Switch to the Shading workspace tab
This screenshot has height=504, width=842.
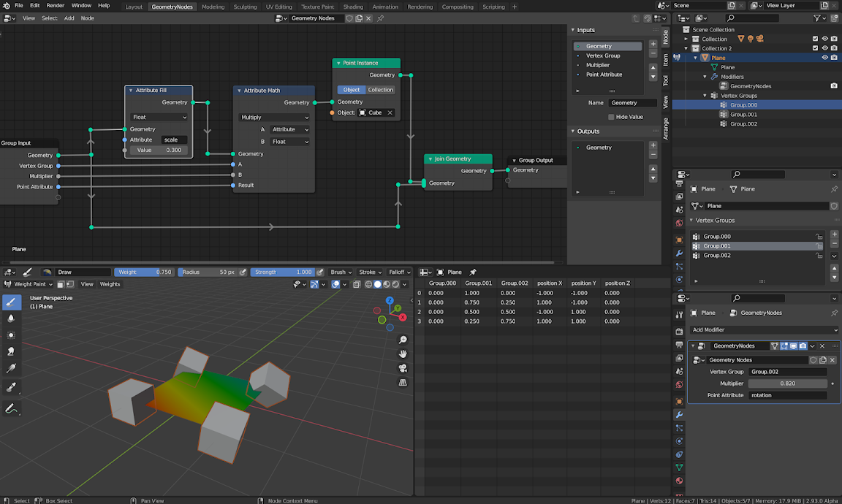(353, 6)
